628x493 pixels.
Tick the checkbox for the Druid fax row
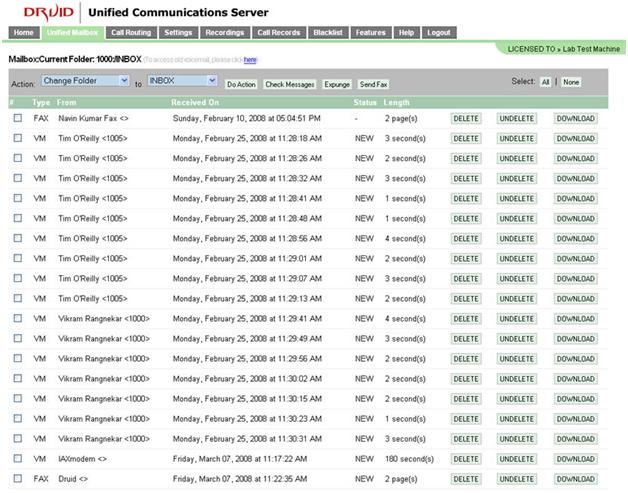pos(17,478)
